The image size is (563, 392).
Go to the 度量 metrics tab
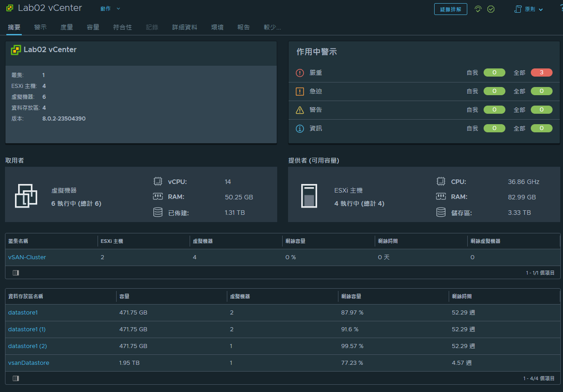tap(67, 27)
